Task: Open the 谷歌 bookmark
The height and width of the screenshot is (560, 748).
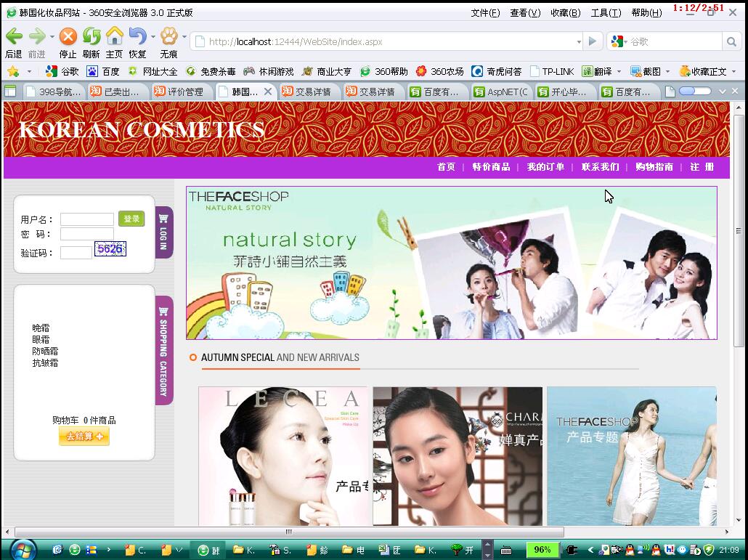Action: pyautogui.click(x=62, y=72)
